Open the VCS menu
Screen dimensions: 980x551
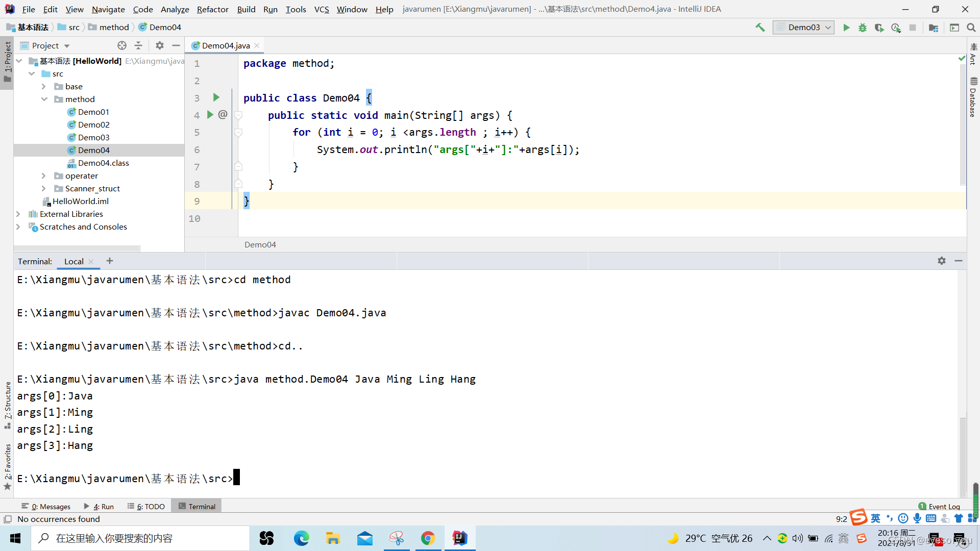pyautogui.click(x=322, y=9)
